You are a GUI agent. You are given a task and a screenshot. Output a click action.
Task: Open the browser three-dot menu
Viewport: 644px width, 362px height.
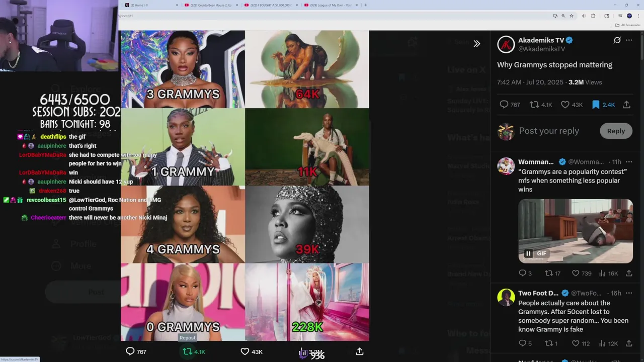click(638, 16)
